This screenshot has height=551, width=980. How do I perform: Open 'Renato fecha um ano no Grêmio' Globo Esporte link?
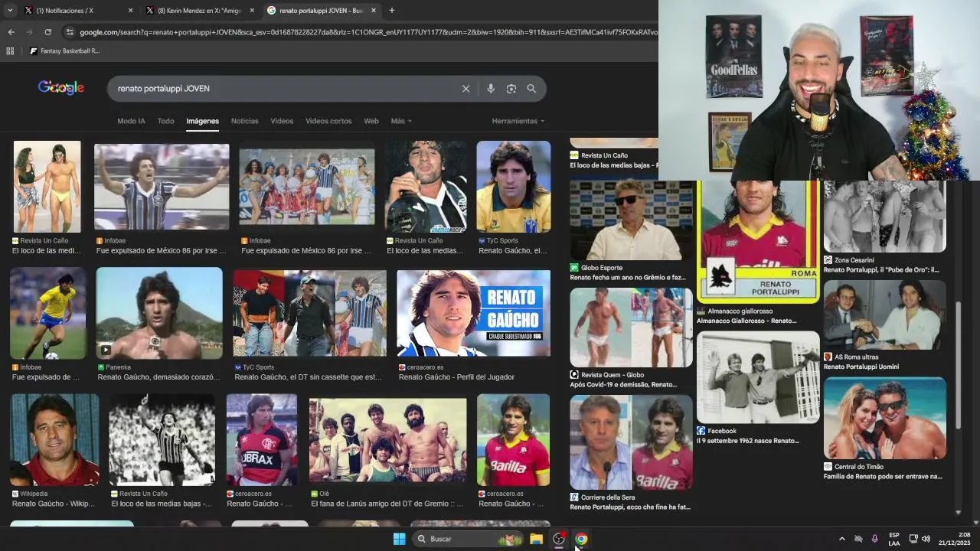[628, 278]
